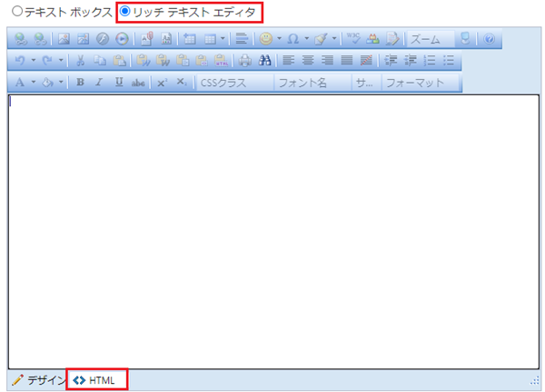
Task: Expand the redo history dropdown arrow
Action: click(61, 61)
